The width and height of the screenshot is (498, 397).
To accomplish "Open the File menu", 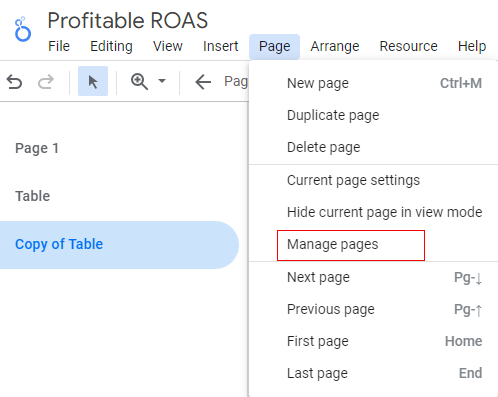I will 59,46.
